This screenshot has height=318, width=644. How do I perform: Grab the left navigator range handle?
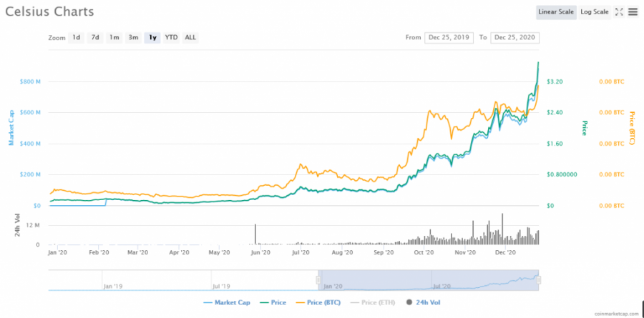(x=318, y=280)
